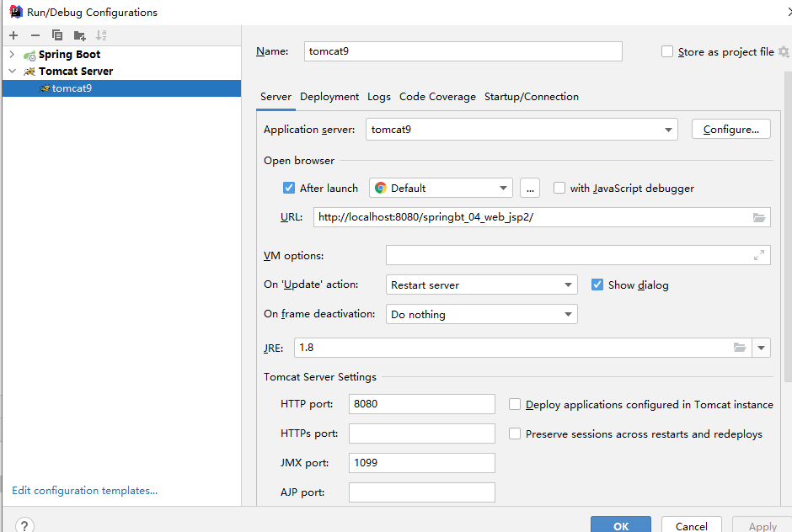Click the Tomcat Server Settings heading

(319, 377)
